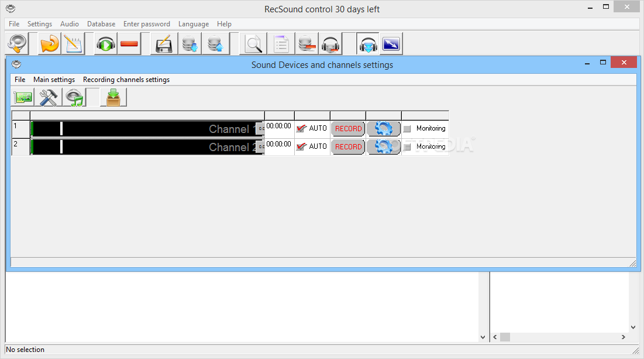Click the database download blue-arrow icon

[190, 43]
